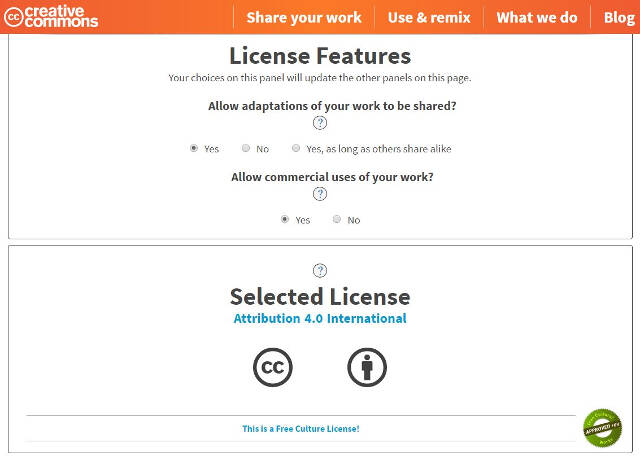This screenshot has width=640, height=456.
Task: Click This is a Free Culture License link
Action: (301, 429)
